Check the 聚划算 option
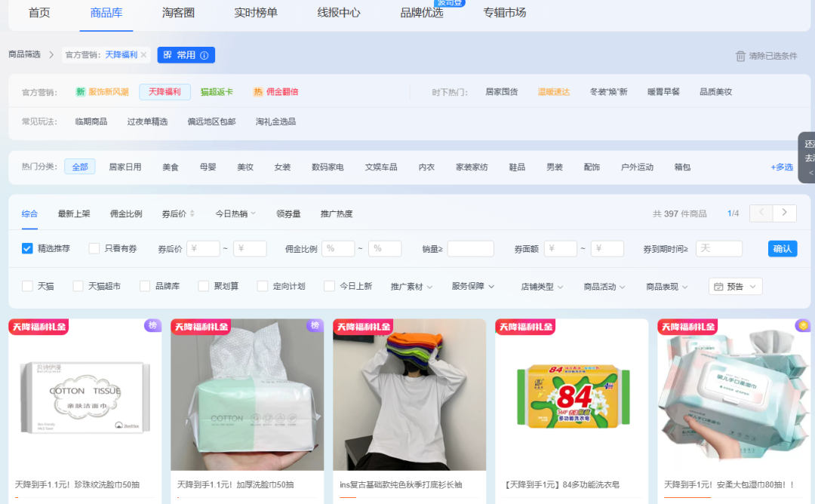 [x=204, y=286]
